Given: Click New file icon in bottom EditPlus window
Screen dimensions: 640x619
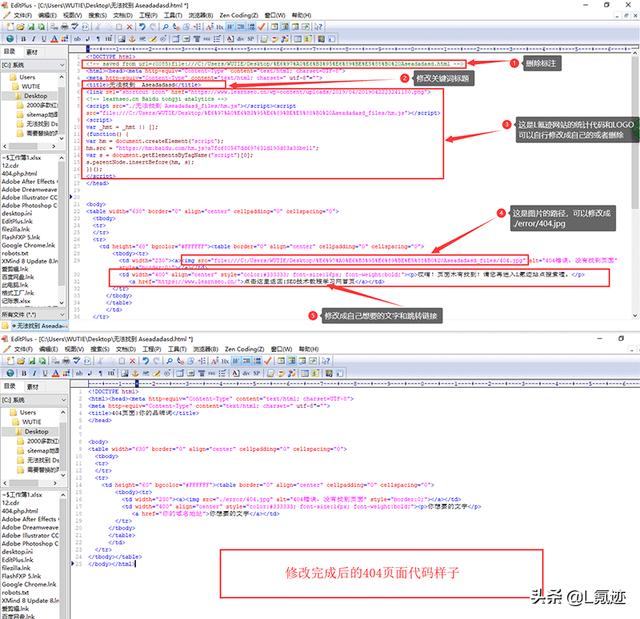Looking at the screenshot, I should click(x=11, y=361).
